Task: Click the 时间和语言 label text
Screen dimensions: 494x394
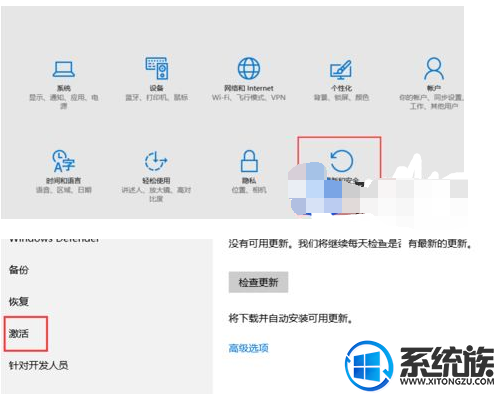Action: coord(64,181)
